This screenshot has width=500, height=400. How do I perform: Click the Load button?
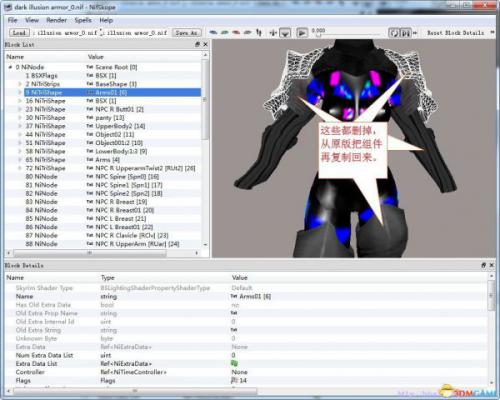tap(19, 33)
